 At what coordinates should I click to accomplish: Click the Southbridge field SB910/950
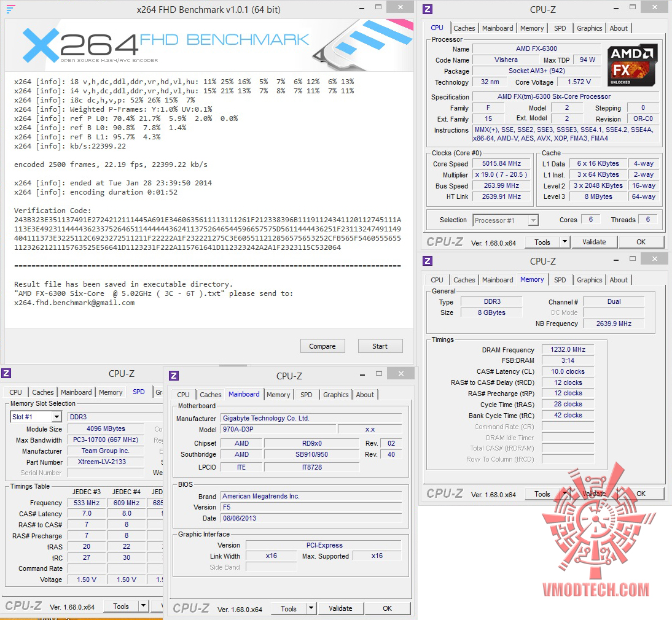coord(311,454)
